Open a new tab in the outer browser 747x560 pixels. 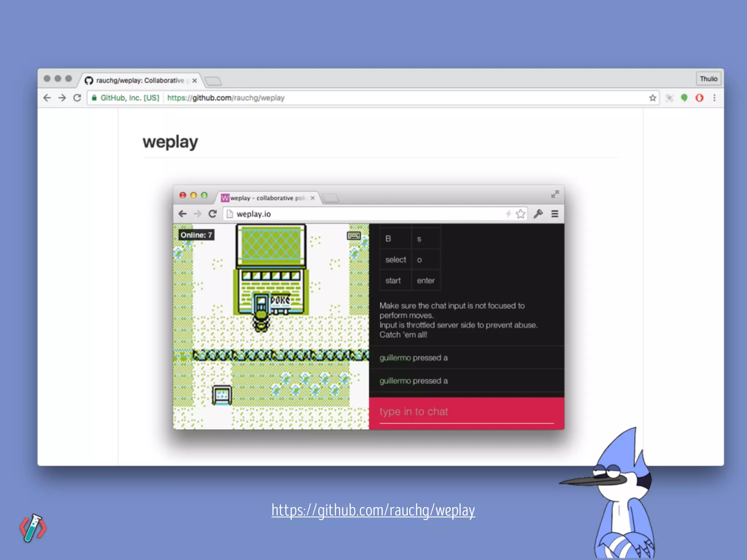tap(213, 81)
